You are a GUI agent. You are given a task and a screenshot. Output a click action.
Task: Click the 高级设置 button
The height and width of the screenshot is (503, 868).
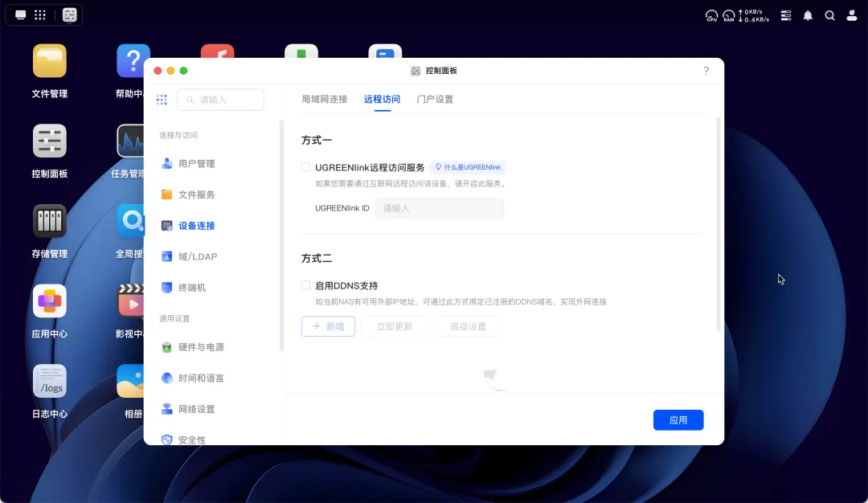pyautogui.click(x=468, y=326)
